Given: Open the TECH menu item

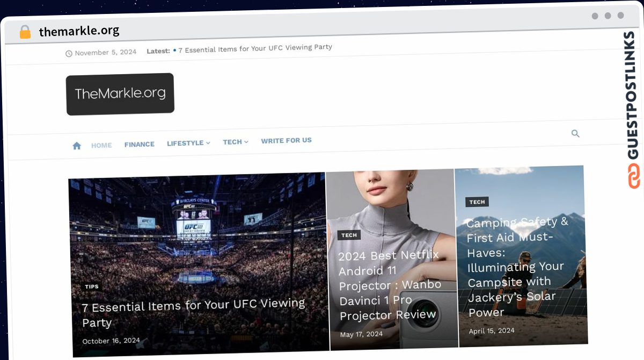Looking at the screenshot, I should 232,142.
